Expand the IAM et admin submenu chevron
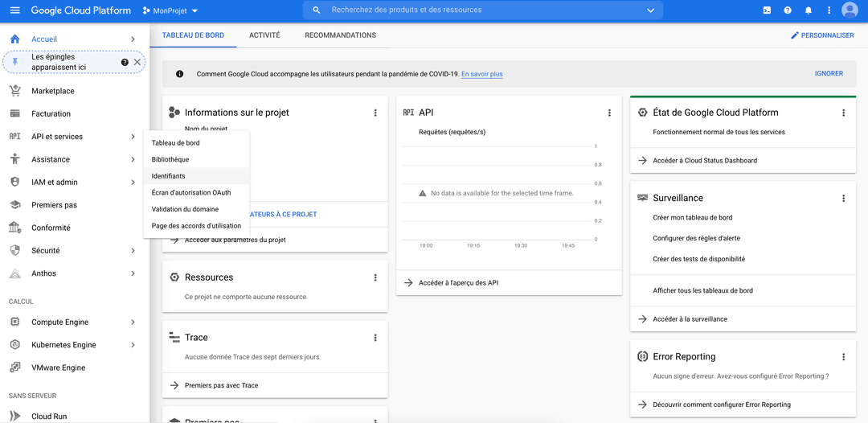This screenshot has width=868, height=423. click(133, 183)
